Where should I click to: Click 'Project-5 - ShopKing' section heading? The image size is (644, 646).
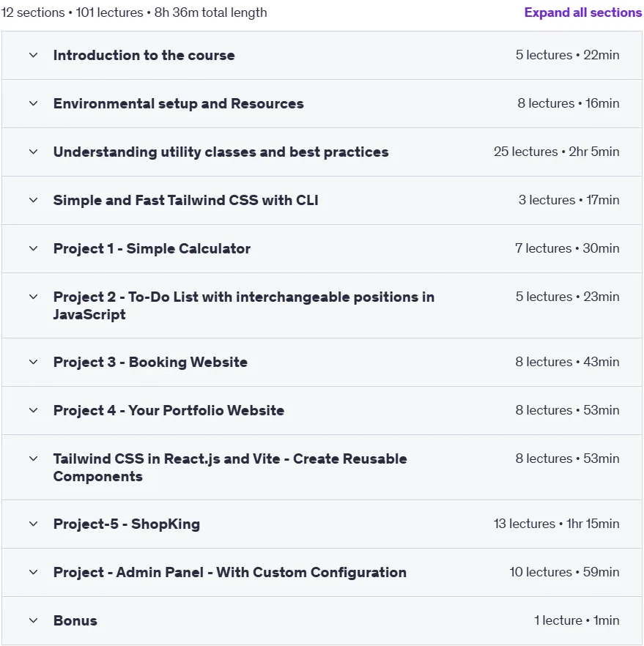127,524
